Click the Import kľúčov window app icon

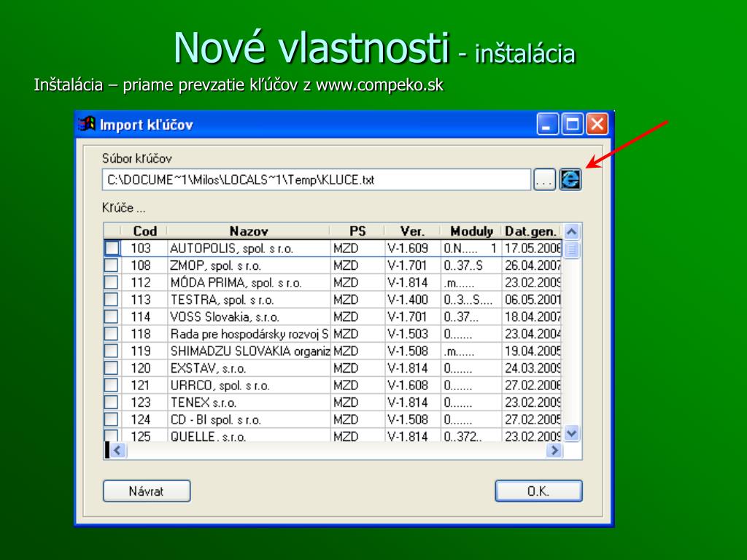tap(87, 124)
